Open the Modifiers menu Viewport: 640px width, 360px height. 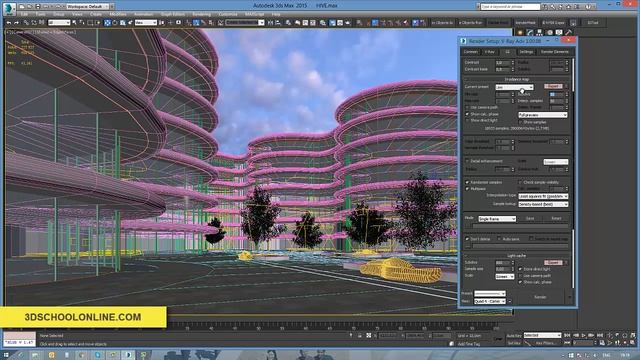click(118, 14)
